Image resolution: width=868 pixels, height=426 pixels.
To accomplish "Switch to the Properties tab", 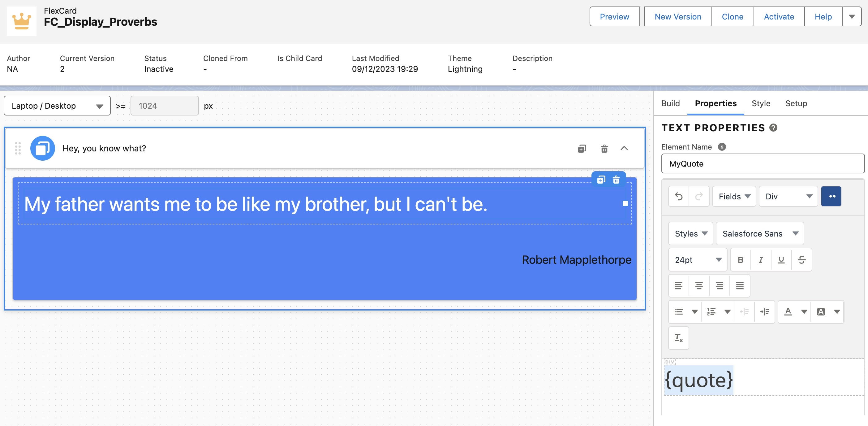I will point(715,103).
